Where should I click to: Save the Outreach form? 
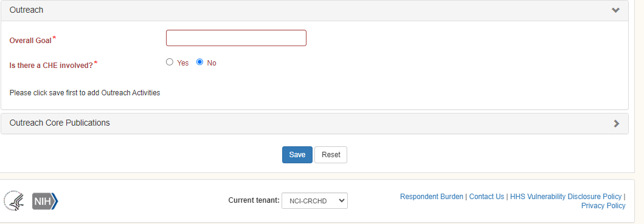click(297, 155)
